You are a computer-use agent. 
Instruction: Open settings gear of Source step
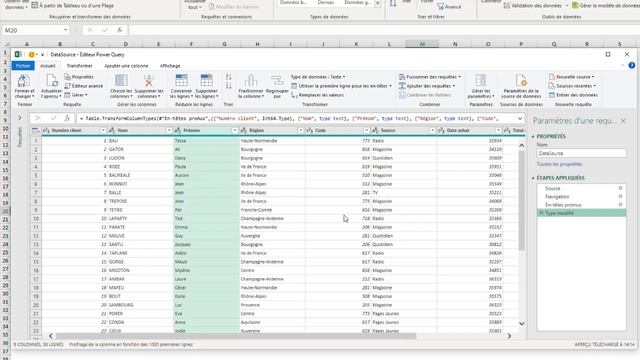620,188
